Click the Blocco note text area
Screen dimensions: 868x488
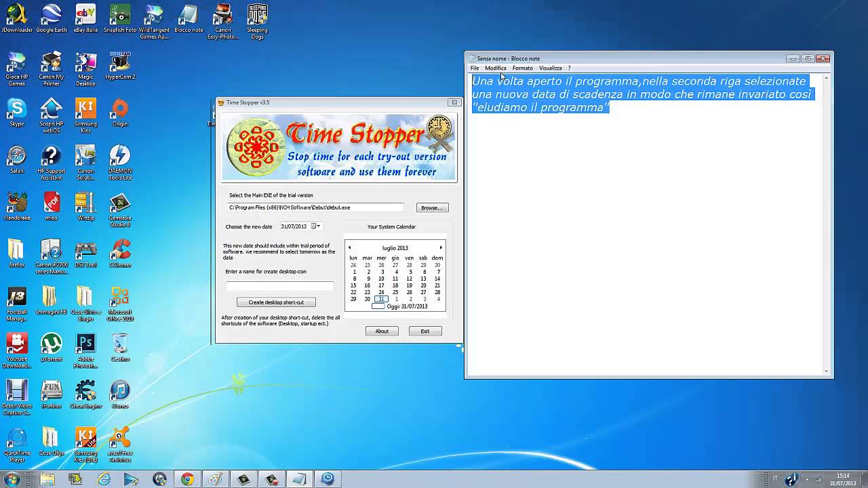click(x=646, y=222)
